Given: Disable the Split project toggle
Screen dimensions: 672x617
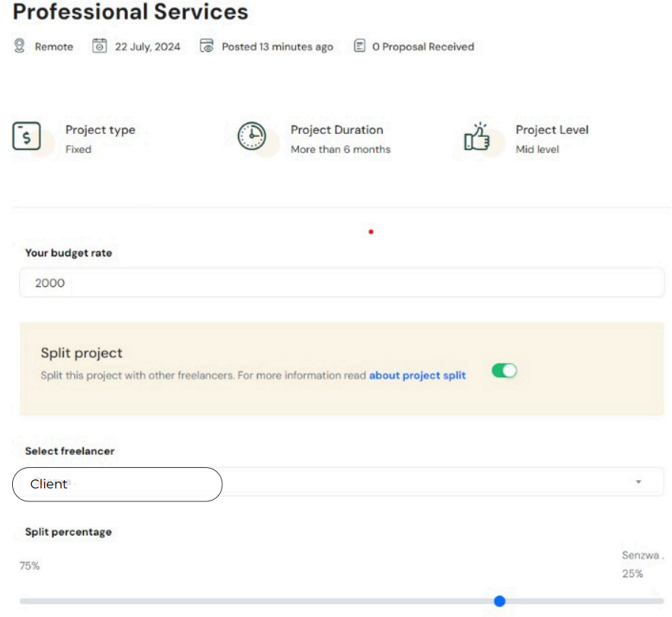Looking at the screenshot, I should click(x=504, y=371).
